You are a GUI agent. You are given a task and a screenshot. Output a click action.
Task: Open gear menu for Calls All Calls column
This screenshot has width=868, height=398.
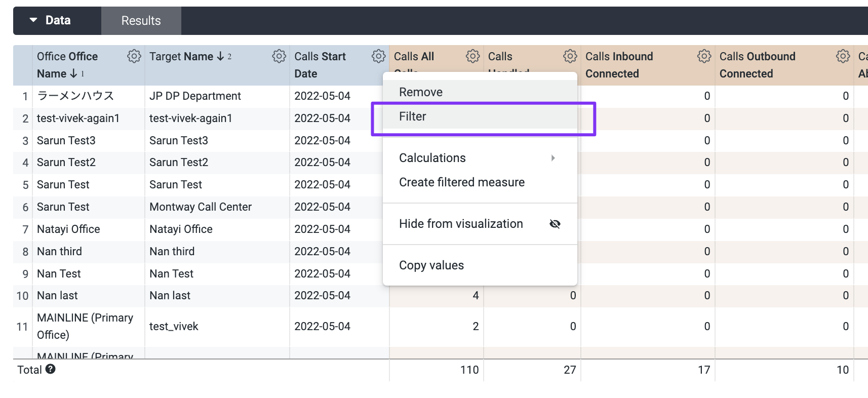click(473, 56)
